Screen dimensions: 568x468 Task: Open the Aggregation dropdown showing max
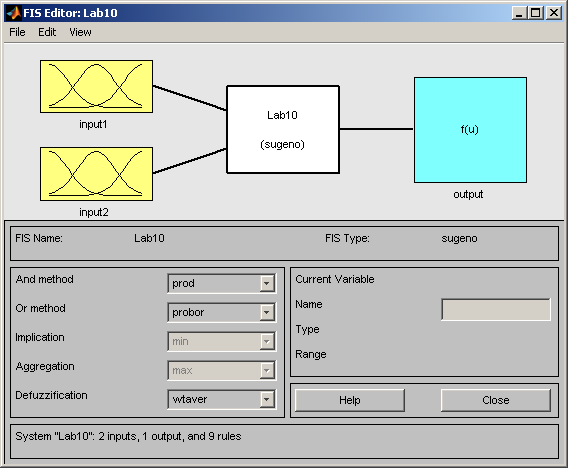pyautogui.click(x=222, y=370)
